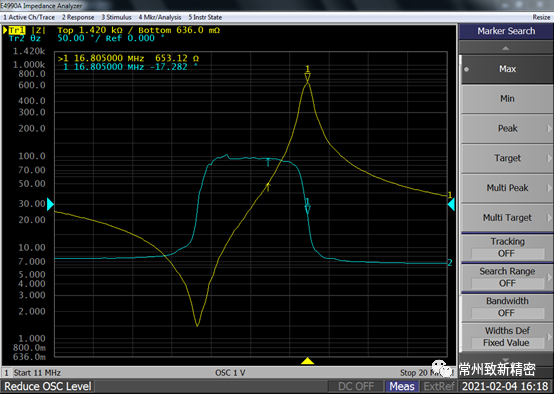
Task: Click softkey menu scroll-up arrow
Action: [x=506, y=48]
